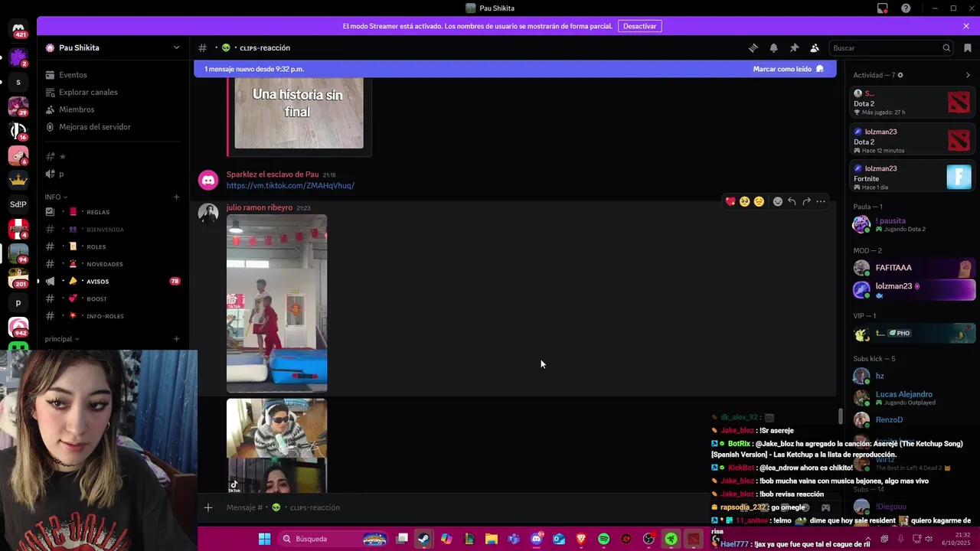This screenshot has height=551, width=980.
Task: Reply to julio ramon ribeyro's message
Action: point(792,201)
